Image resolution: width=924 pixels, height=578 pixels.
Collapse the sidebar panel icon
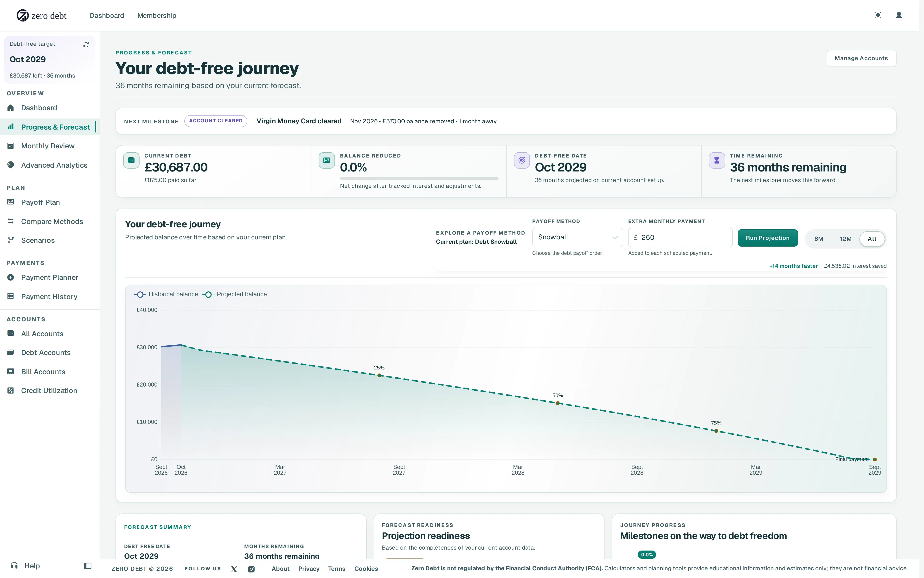(x=88, y=566)
